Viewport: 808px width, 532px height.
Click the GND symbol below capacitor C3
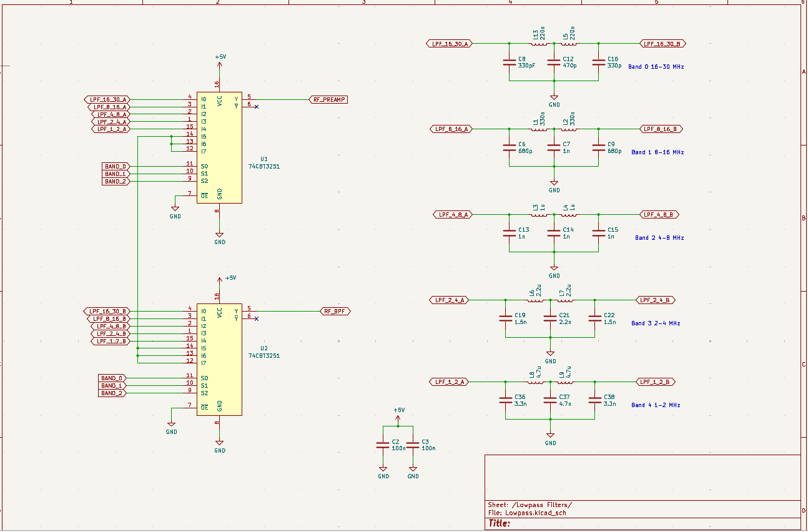point(413,470)
